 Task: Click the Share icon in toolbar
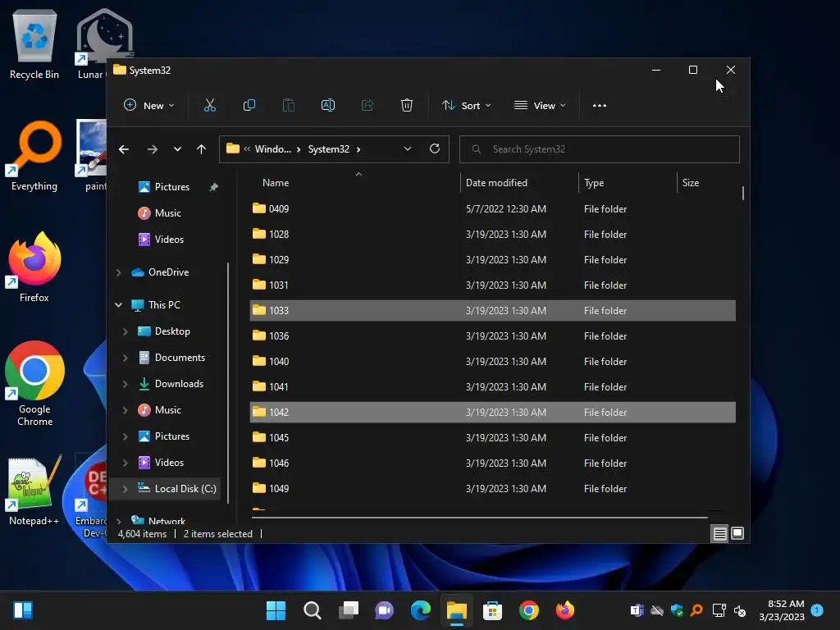coord(367,106)
